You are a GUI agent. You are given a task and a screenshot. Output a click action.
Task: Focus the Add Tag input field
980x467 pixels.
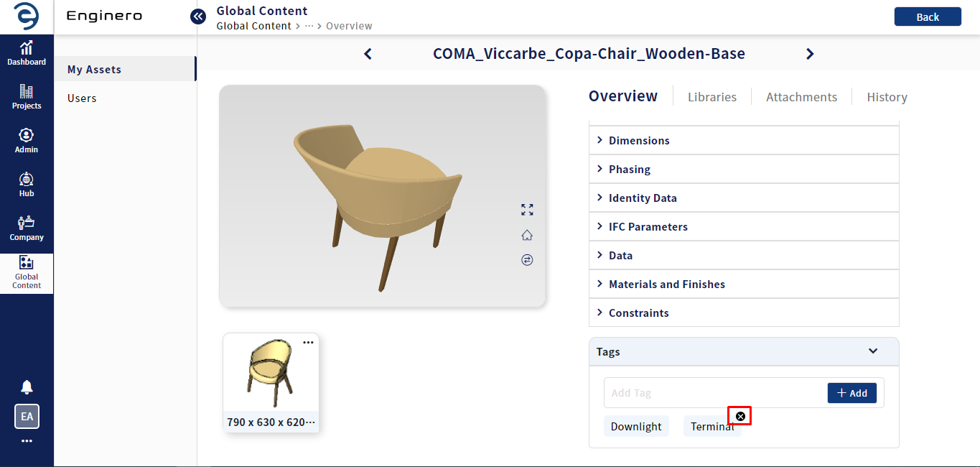(x=715, y=393)
